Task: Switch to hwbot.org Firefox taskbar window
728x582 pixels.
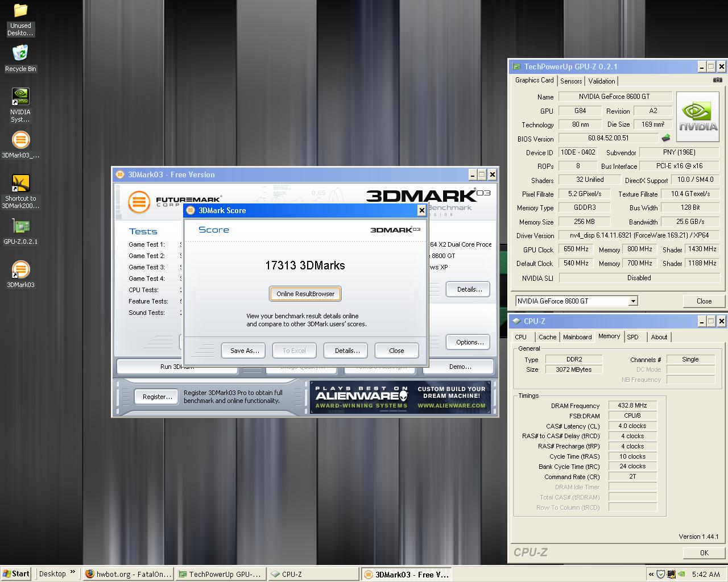Action: coord(128,574)
